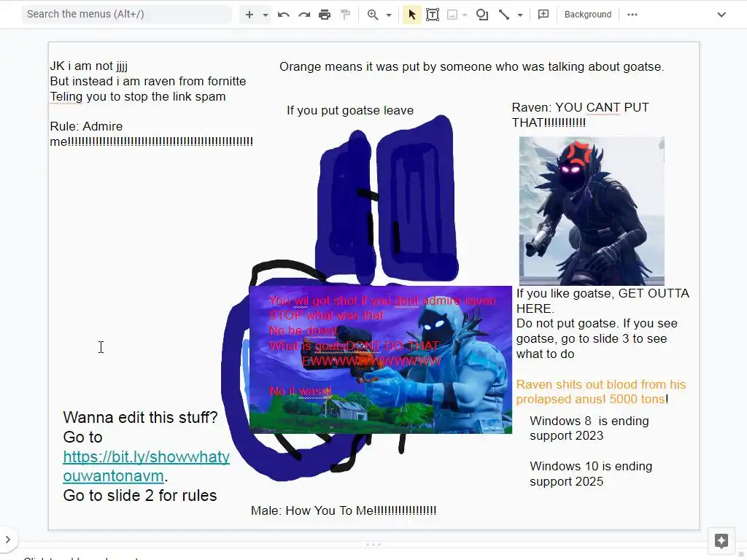Choose the Select arrow cursor tool
This screenshot has height=560, width=747.
pos(412,15)
